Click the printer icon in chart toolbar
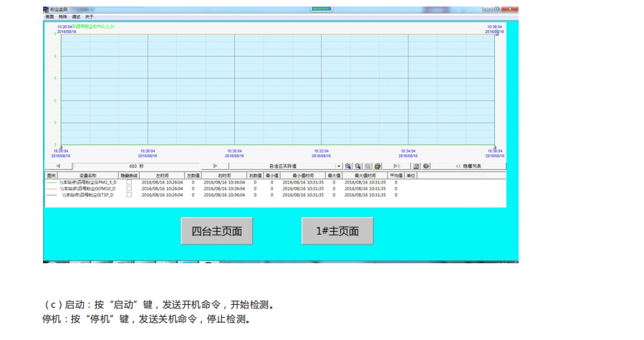 pos(378,166)
